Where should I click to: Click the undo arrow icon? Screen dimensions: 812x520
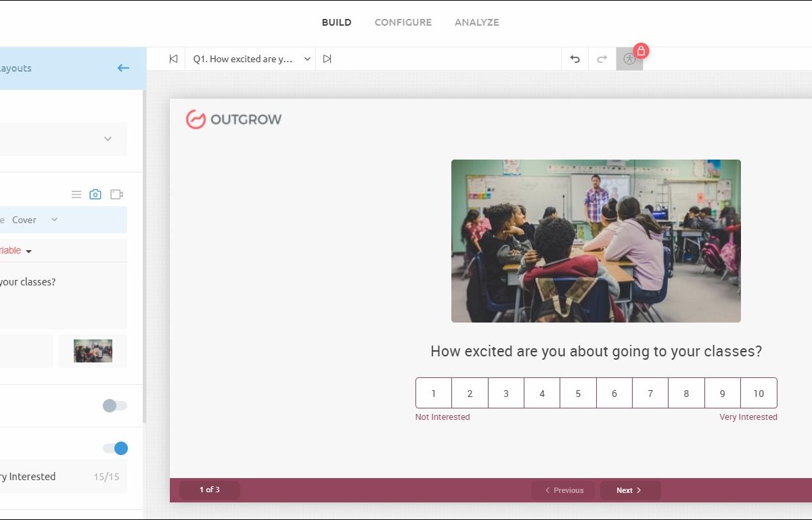[x=574, y=59]
